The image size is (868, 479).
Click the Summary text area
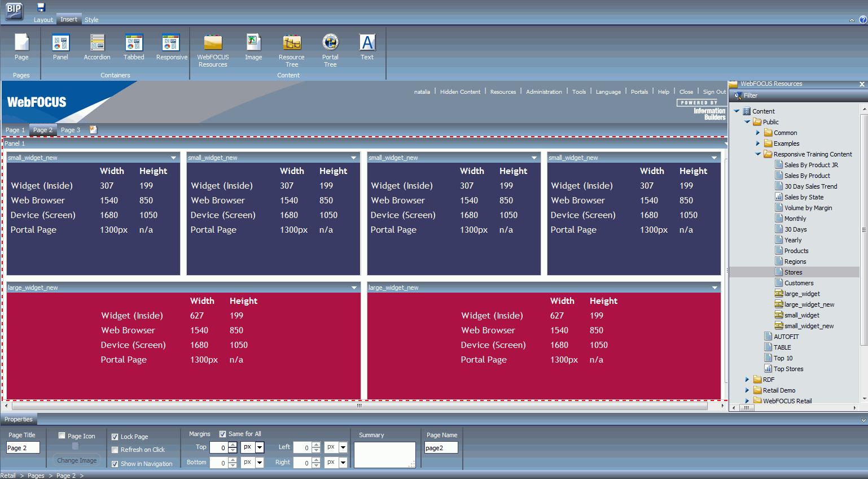click(x=384, y=455)
